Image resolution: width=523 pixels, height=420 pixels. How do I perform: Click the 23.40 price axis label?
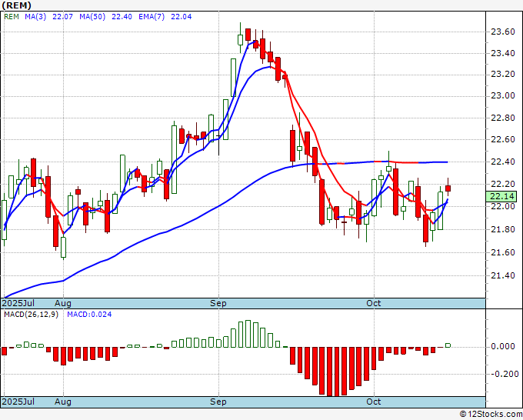(x=503, y=53)
